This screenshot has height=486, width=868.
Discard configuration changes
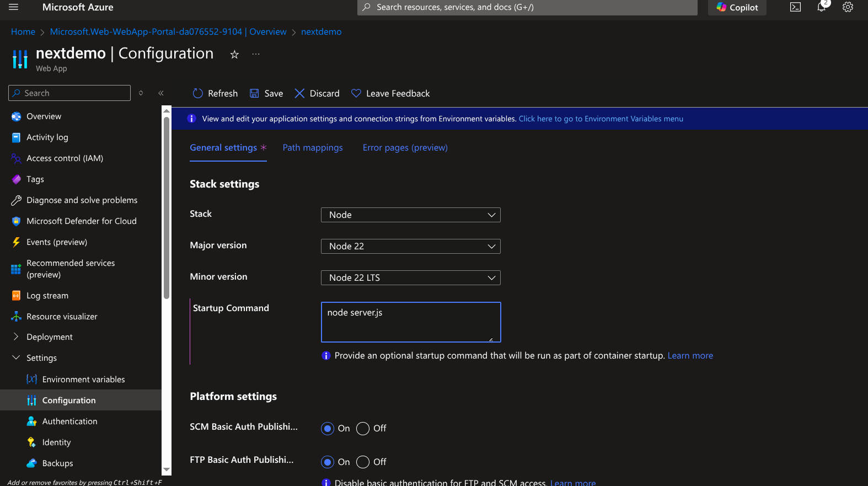point(317,93)
